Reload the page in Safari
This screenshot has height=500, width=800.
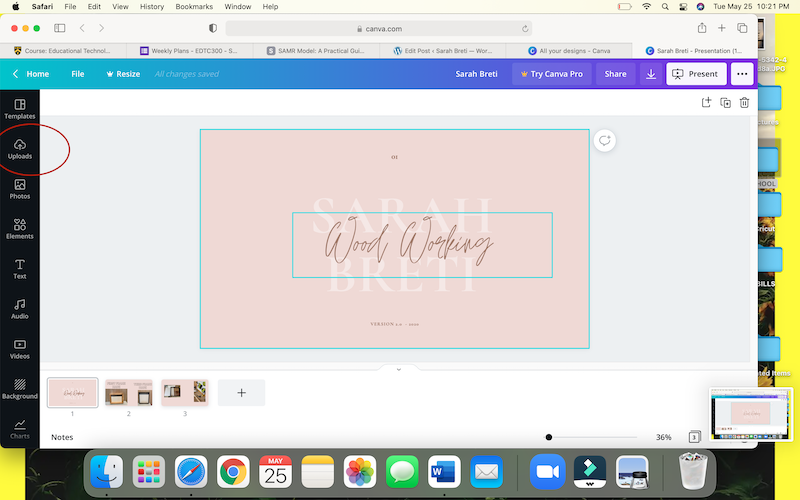click(524, 29)
